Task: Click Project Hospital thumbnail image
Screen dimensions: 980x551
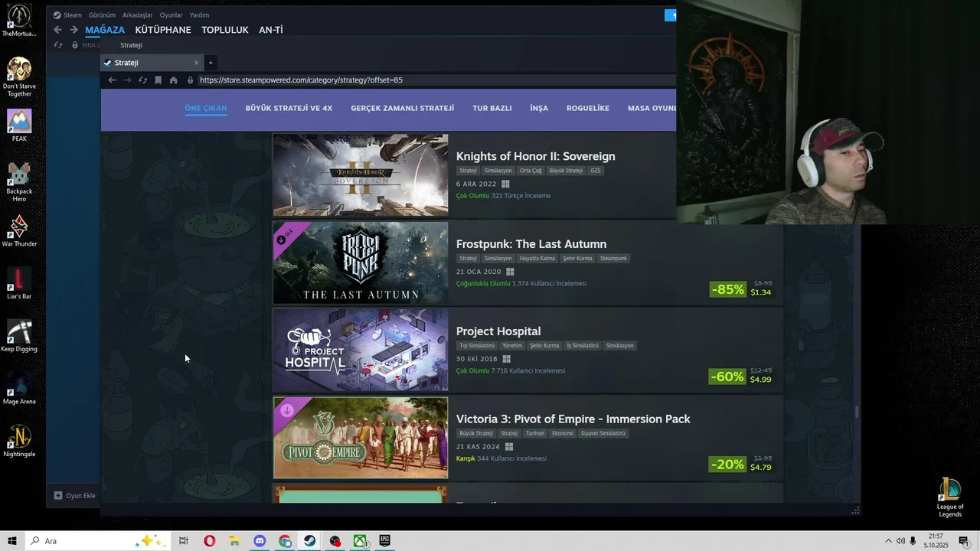Action: [361, 350]
